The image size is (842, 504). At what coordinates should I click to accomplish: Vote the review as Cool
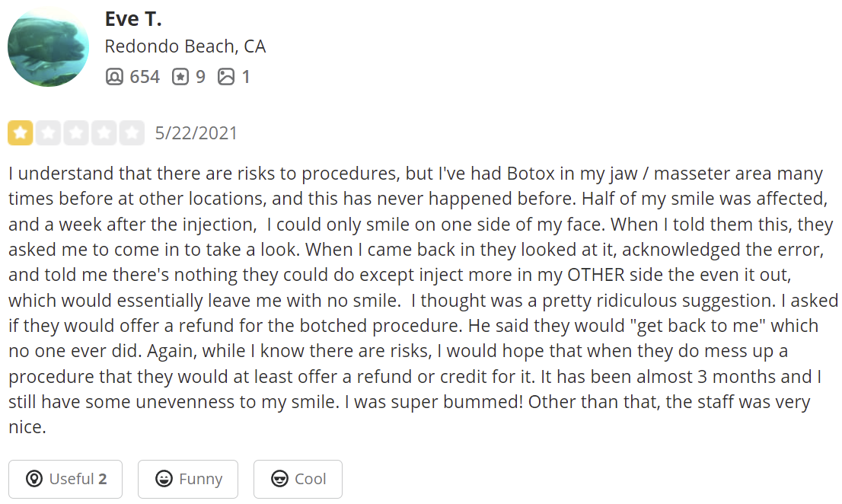pyautogui.click(x=298, y=479)
